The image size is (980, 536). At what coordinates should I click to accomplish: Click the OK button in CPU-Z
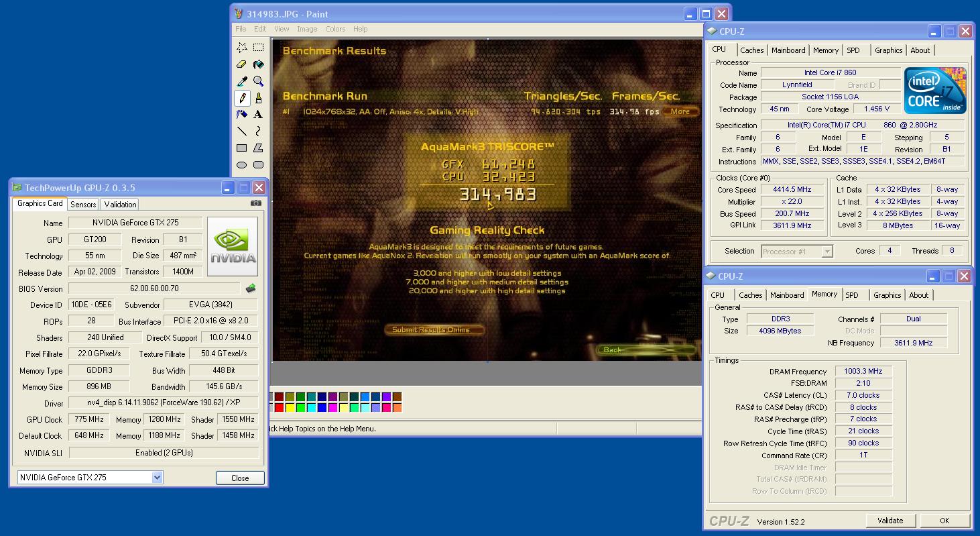[x=944, y=521]
